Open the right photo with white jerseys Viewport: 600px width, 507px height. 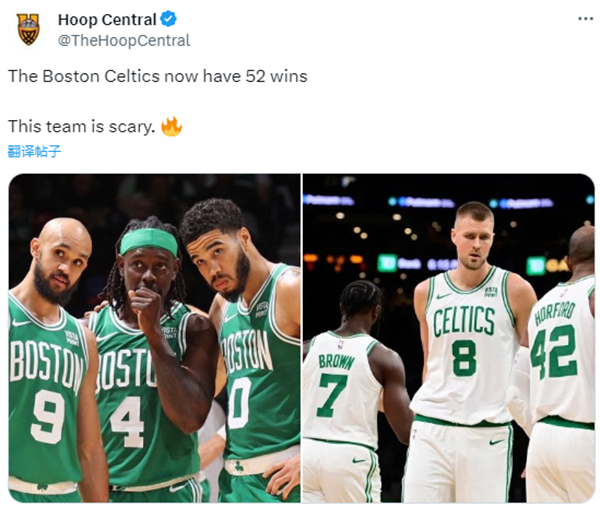coord(448,338)
